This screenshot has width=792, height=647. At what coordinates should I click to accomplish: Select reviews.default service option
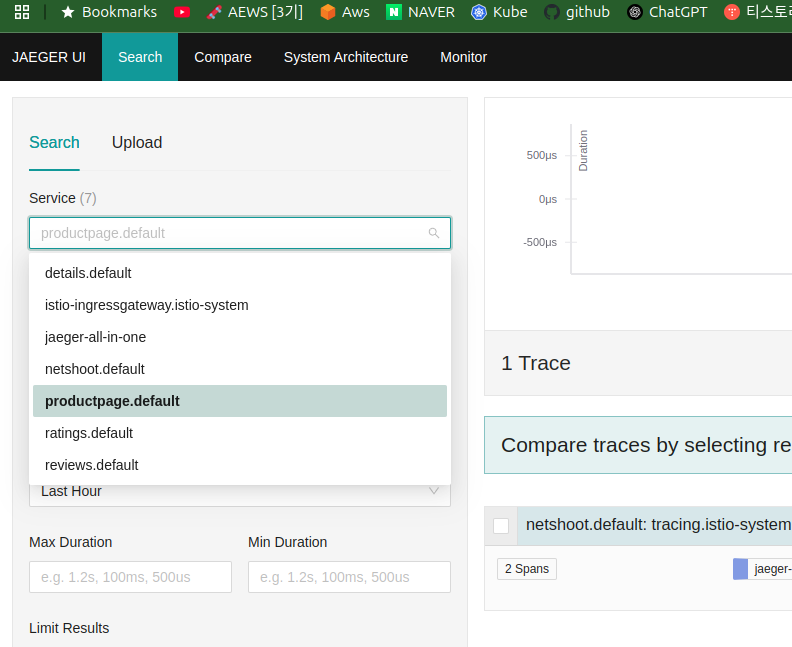click(x=240, y=465)
